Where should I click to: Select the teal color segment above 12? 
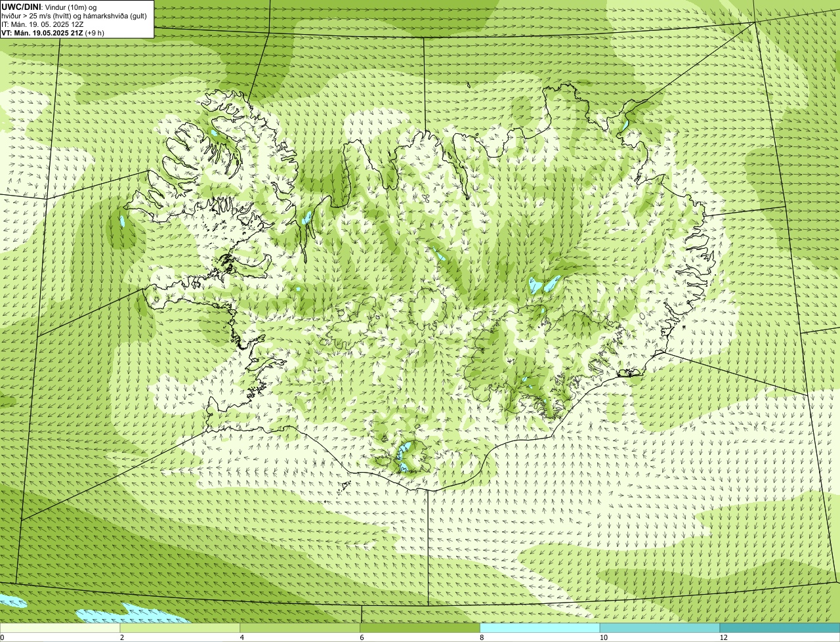click(x=780, y=628)
